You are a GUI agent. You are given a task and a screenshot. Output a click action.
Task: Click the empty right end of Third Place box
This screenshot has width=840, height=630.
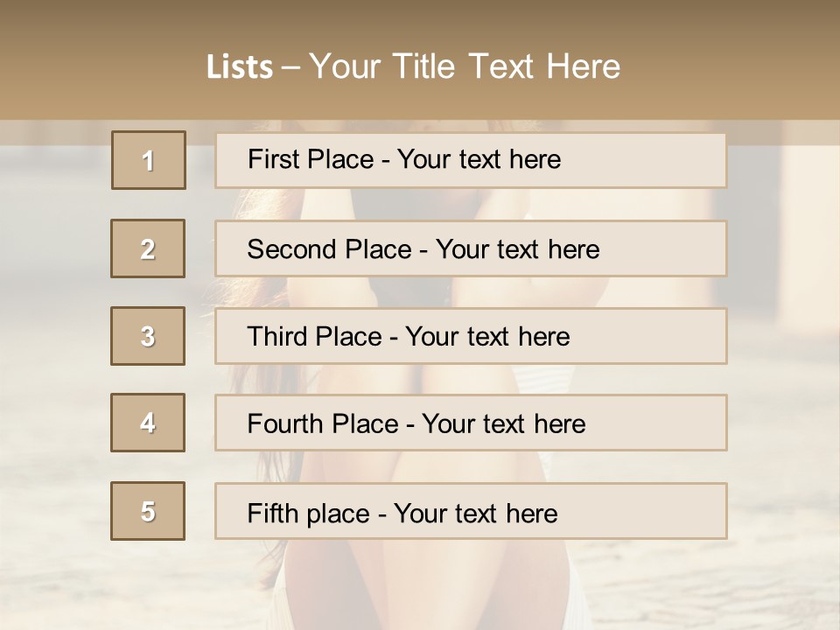pyautogui.click(x=665, y=337)
